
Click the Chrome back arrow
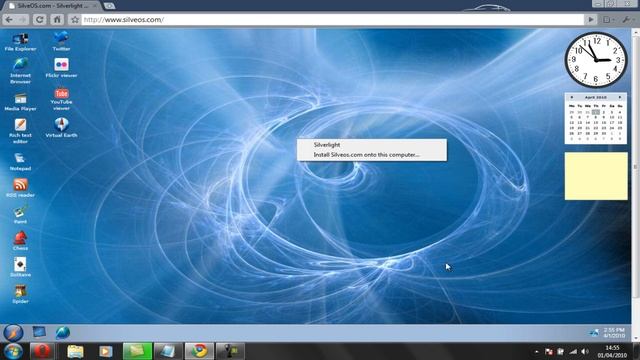click(9, 20)
